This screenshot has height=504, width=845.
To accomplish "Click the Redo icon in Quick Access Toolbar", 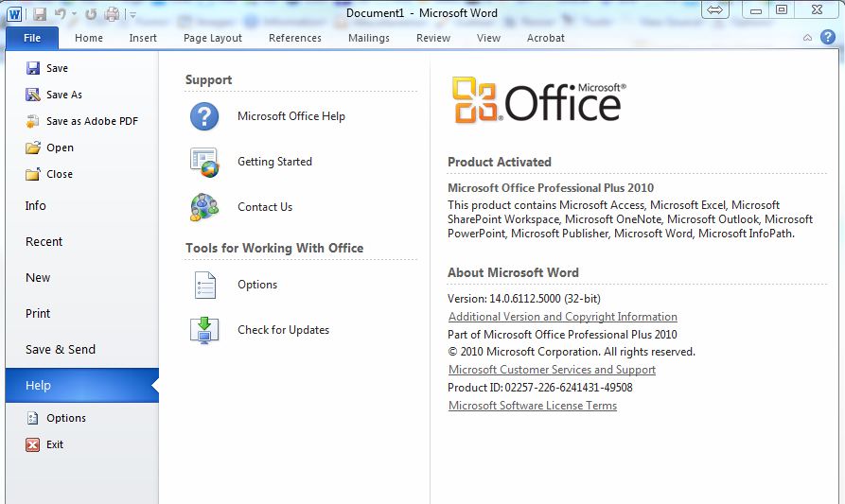I will [91, 14].
